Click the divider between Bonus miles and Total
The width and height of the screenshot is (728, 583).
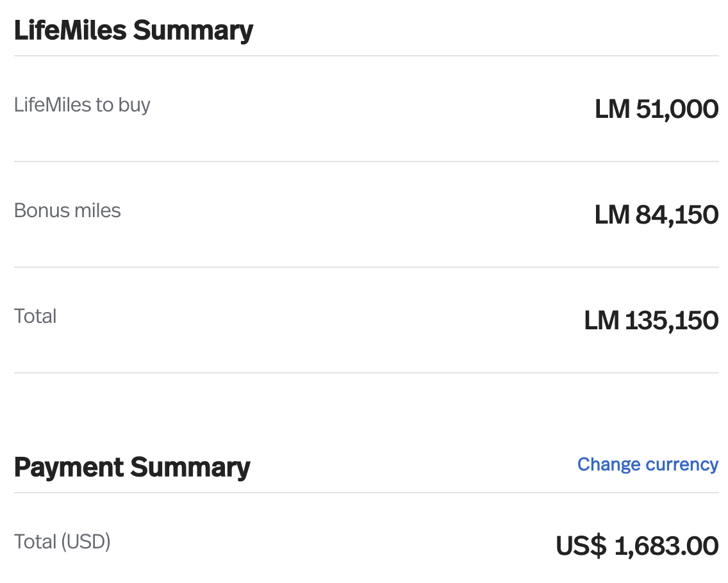[x=367, y=267]
